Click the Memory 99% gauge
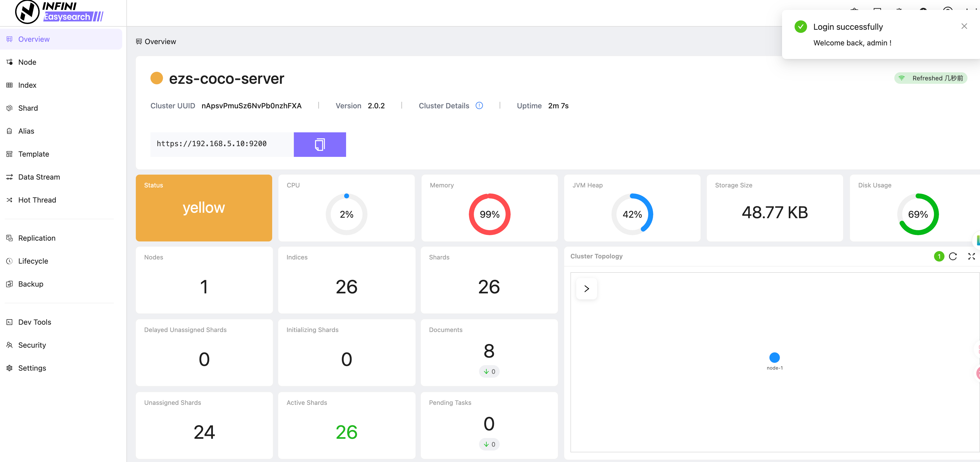Screen dimensions: 980x462 coord(489,214)
